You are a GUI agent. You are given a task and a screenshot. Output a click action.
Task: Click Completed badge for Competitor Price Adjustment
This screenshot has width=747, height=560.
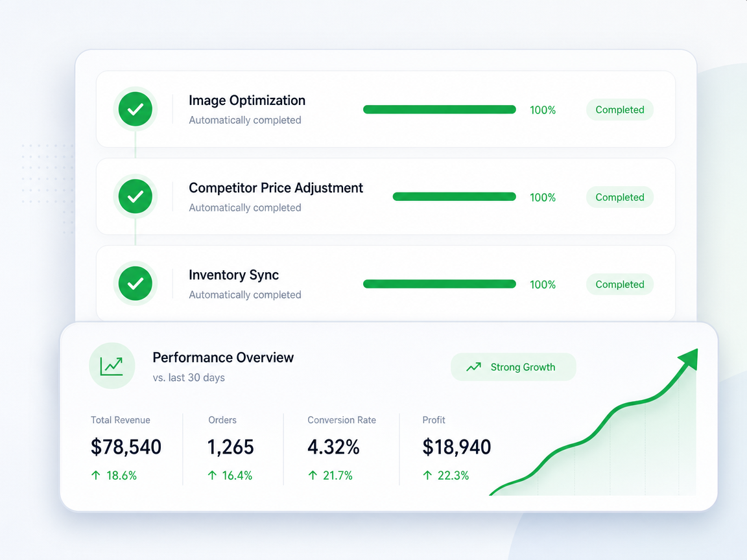tap(619, 197)
